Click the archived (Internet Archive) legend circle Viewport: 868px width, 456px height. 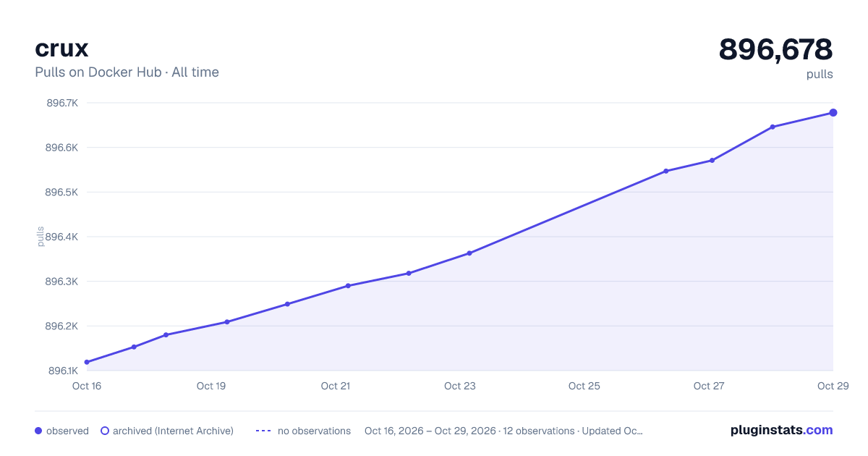pyautogui.click(x=104, y=431)
